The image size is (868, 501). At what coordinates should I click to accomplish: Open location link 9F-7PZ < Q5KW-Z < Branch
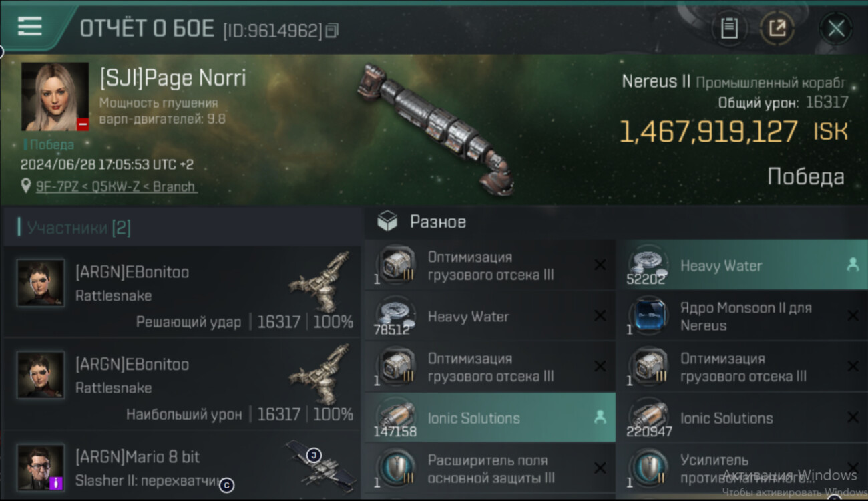pyautogui.click(x=116, y=186)
